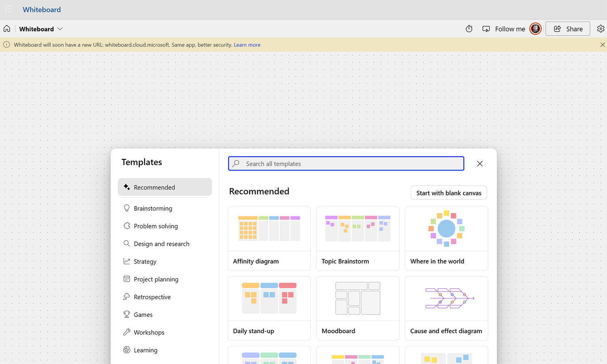This screenshot has width=607, height=364.
Task: Switch to the Brainstorming category
Action: pyautogui.click(x=153, y=208)
